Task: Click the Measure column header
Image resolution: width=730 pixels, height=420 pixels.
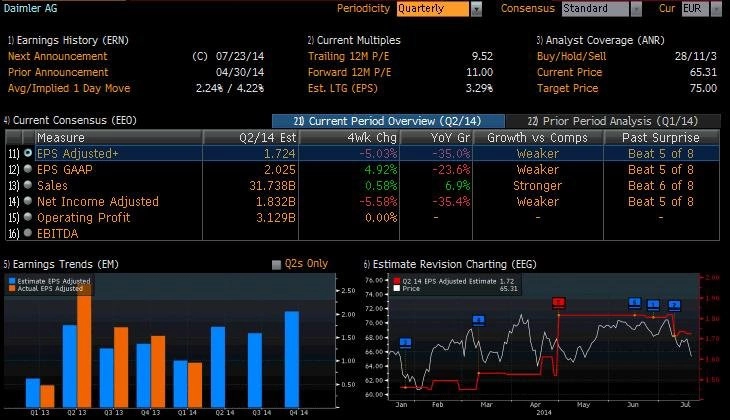Action: click(119, 137)
